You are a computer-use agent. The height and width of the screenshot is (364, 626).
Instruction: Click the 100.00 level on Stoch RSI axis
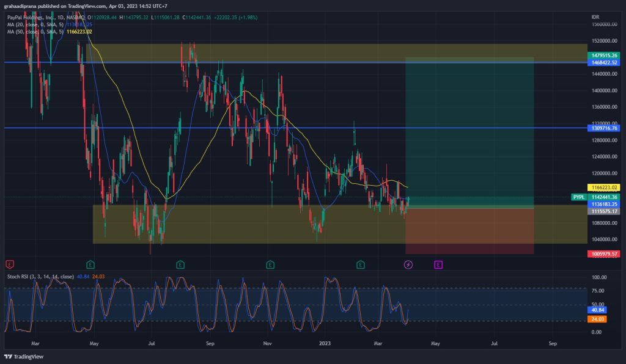pyautogui.click(x=599, y=277)
